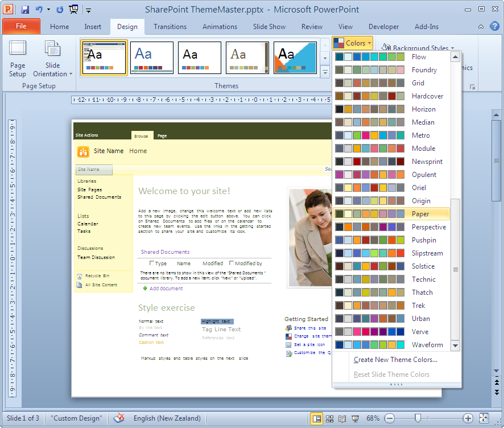Switch to Normal view in status bar

pyautogui.click(x=317, y=418)
